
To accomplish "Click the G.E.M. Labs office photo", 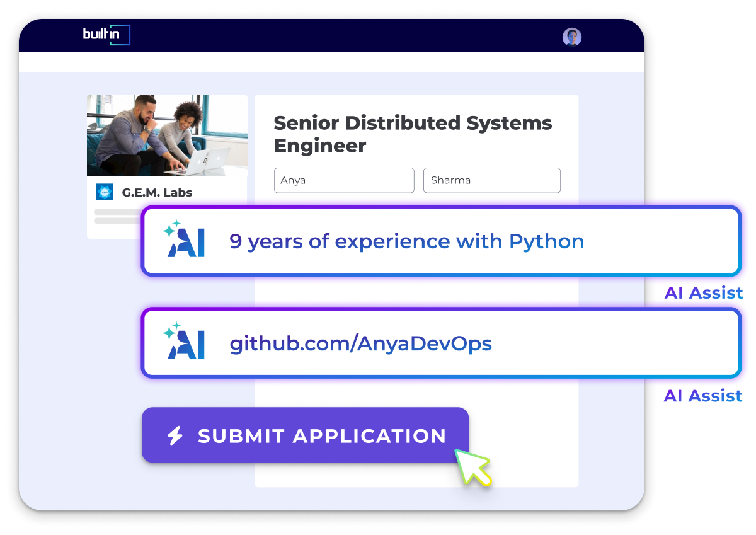I will pos(166,134).
